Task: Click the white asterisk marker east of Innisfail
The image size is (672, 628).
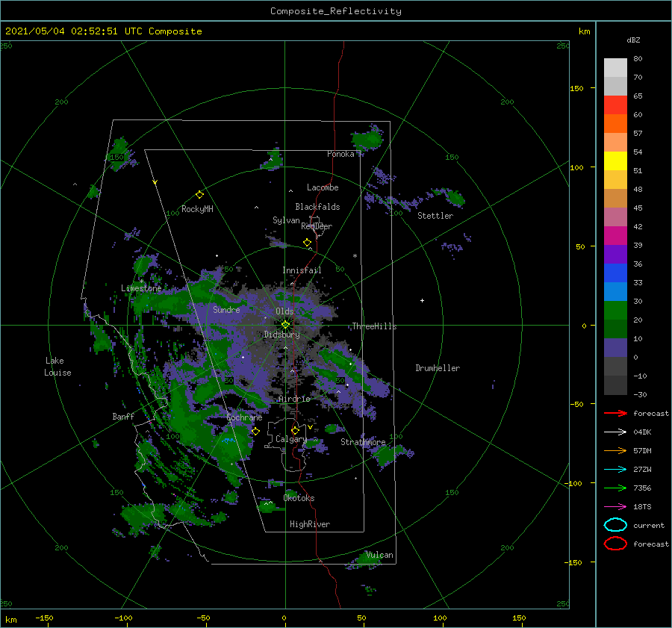Action: 355,256
